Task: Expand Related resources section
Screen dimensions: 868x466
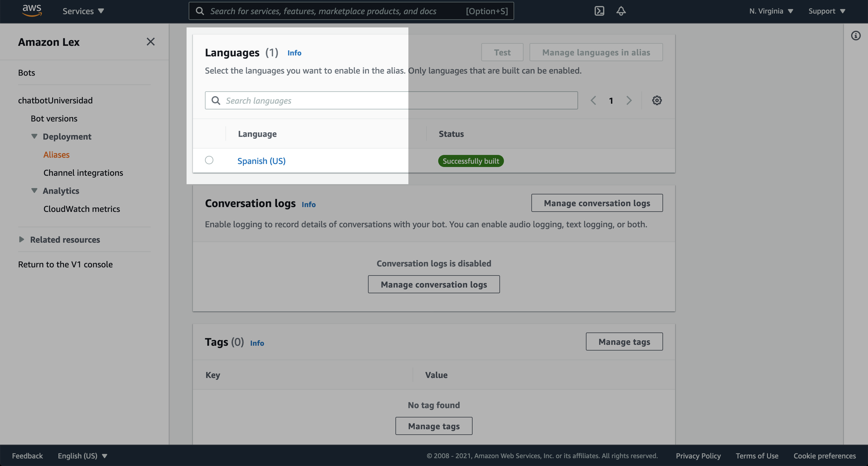Action: pyautogui.click(x=22, y=240)
